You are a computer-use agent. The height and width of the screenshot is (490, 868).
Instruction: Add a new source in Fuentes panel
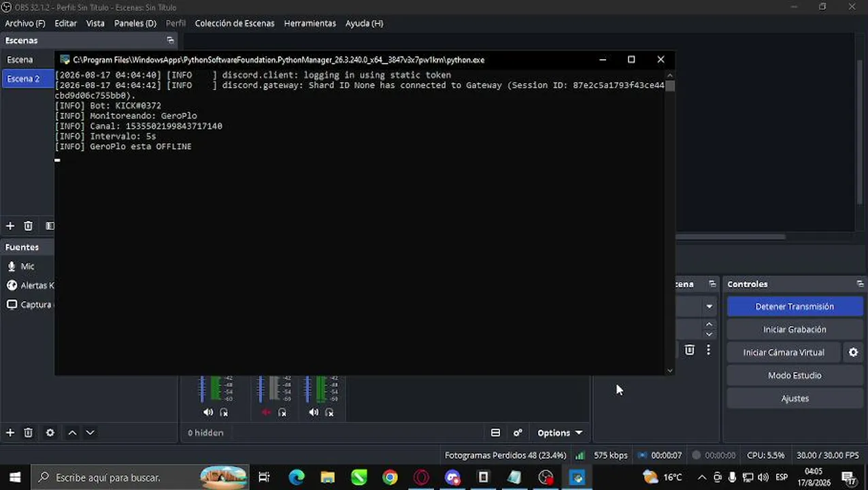[x=10, y=433]
